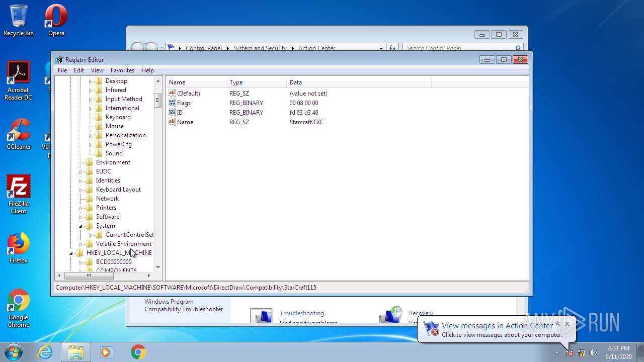
Task: Click View messages in Action Center notification
Action: [497, 326]
